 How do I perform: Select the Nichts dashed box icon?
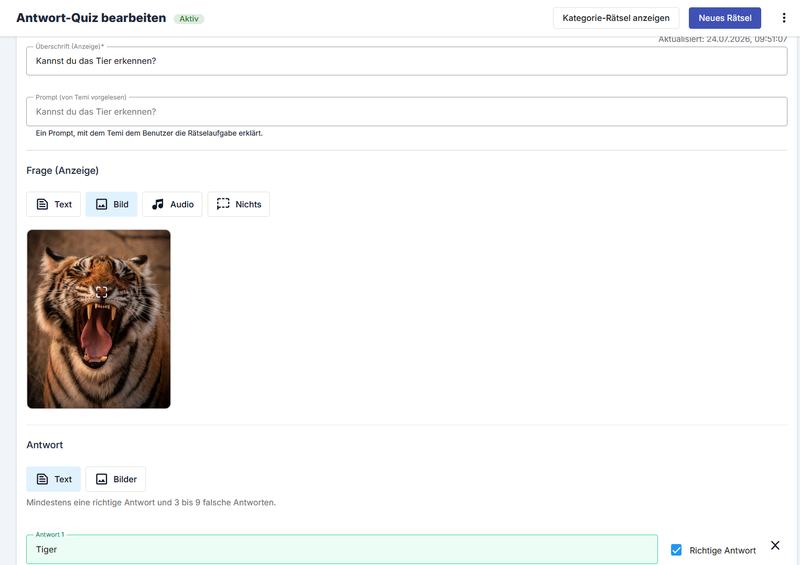[x=223, y=204]
